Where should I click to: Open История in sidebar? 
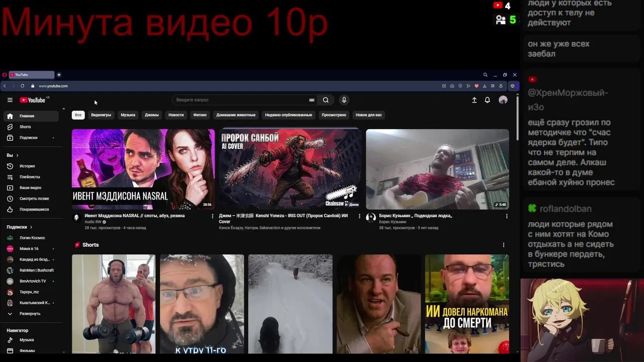pos(31,166)
